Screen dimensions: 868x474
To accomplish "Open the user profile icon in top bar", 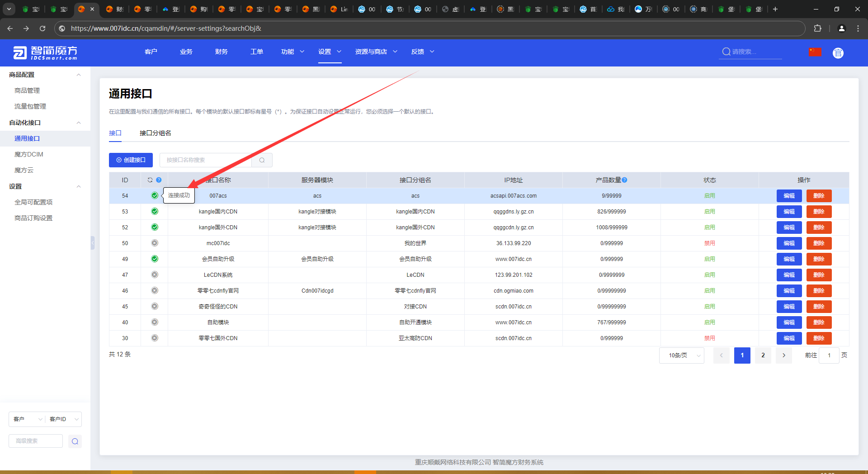I will point(838,53).
